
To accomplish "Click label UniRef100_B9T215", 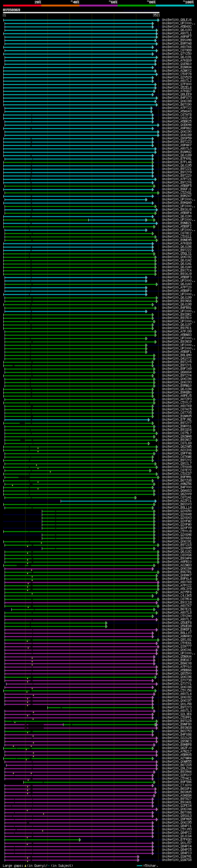I will pyautogui.click(x=177, y=545).
